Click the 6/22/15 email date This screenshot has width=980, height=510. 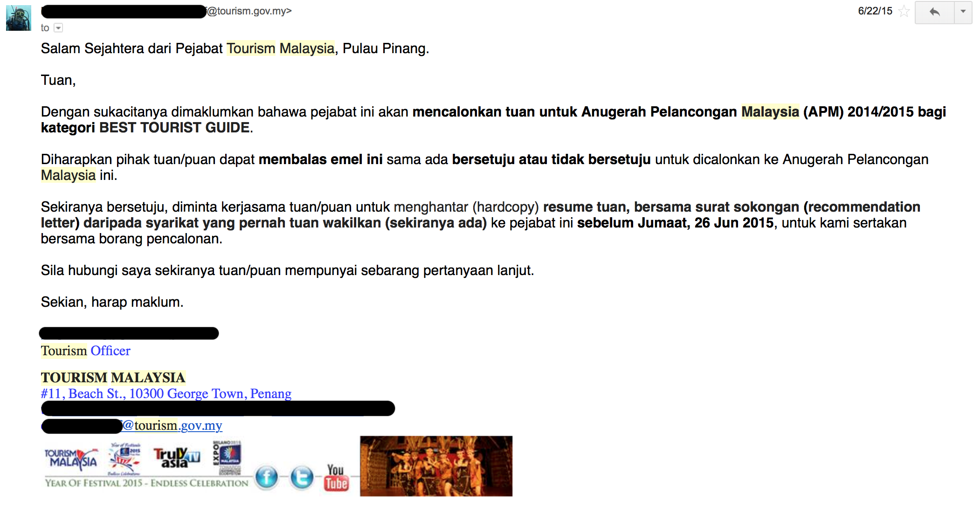tap(875, 11)
